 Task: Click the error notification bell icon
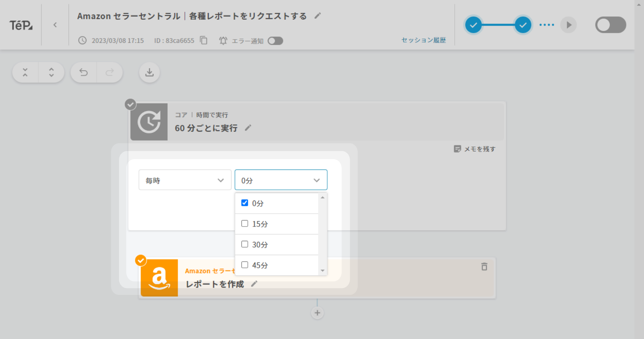click(x=223, y=41)
